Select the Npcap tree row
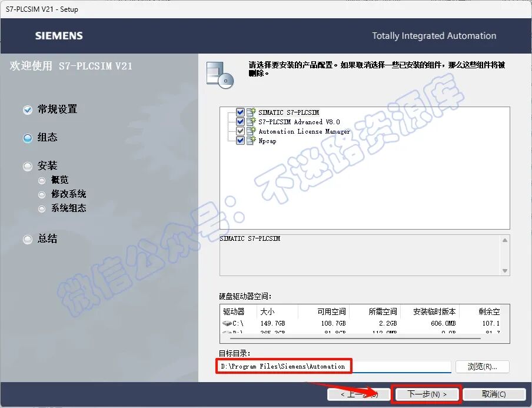532x408 pixels. click(x=267, y=141)
